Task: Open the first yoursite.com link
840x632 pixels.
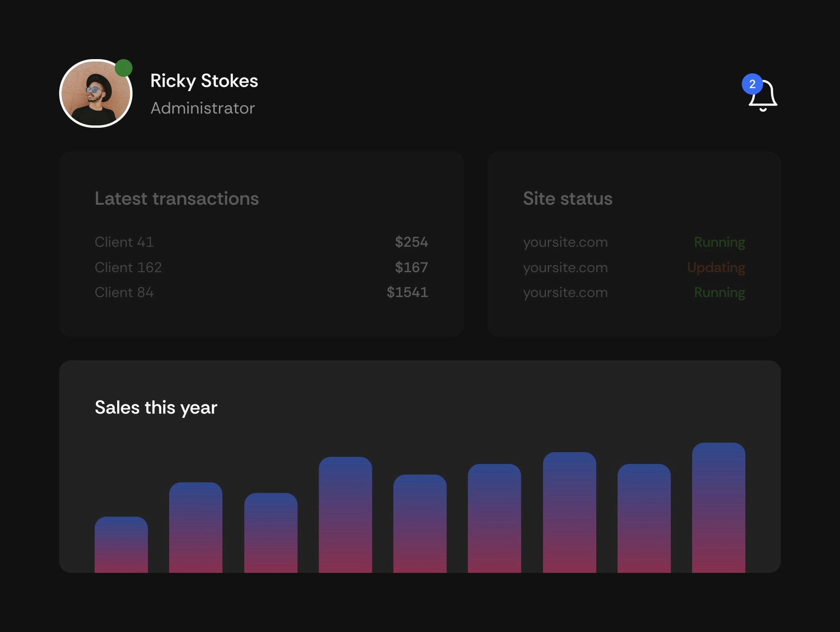Action: click(565, 242)
